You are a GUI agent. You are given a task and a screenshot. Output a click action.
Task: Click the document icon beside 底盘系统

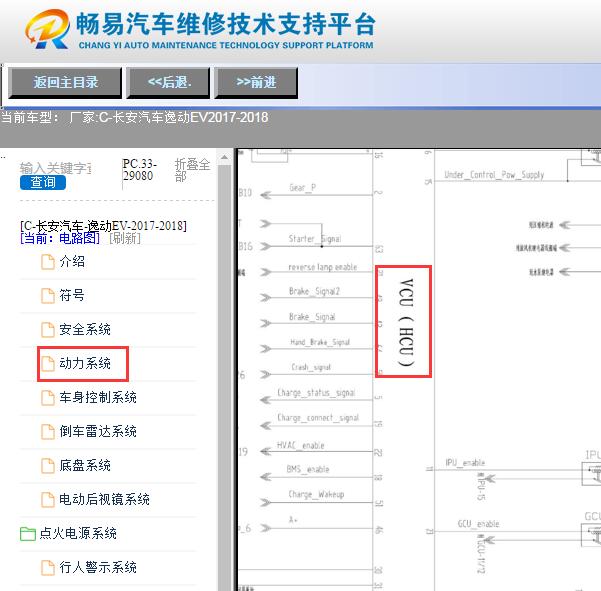pyautogui.click(x=48, y=466)
